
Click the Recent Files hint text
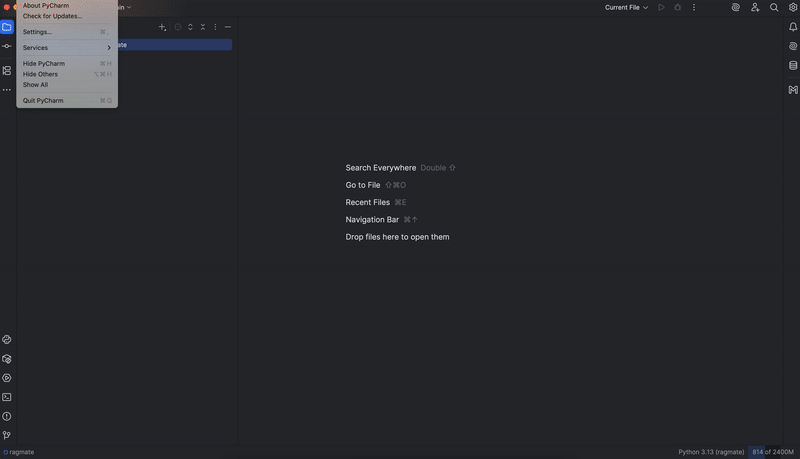tap(367, 202)
